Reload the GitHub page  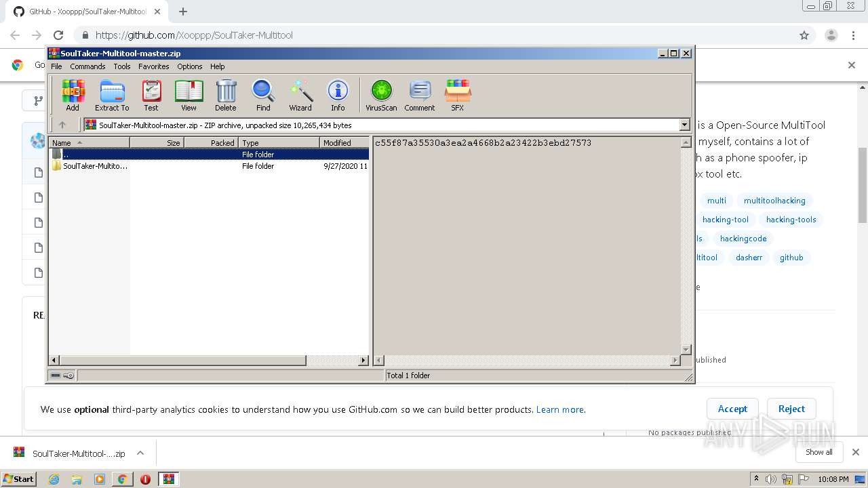58,35
